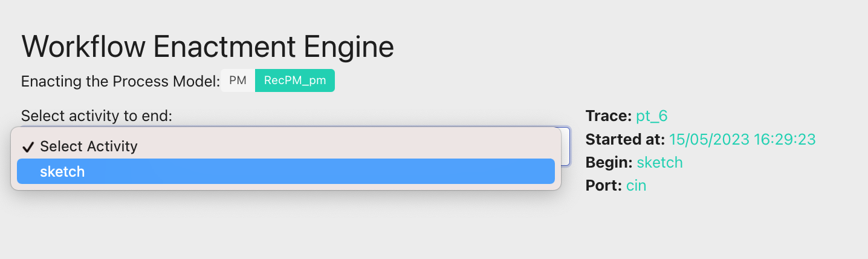Image resolution: width=868 pixels, height=259 pixels.
Task: Click the bold "Started at:" label
Action: [625, 139]
